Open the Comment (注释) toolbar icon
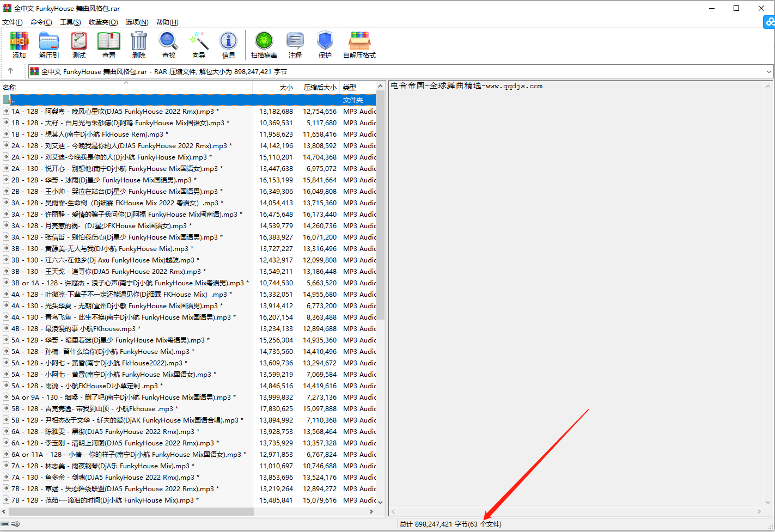The width and height of the screenshot is (775, 532). click(x=295, y=45)
